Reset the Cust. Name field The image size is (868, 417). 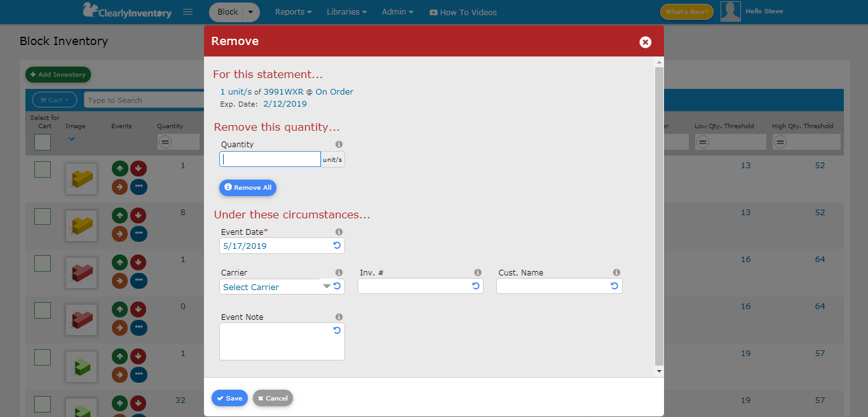tap(614, 286)
